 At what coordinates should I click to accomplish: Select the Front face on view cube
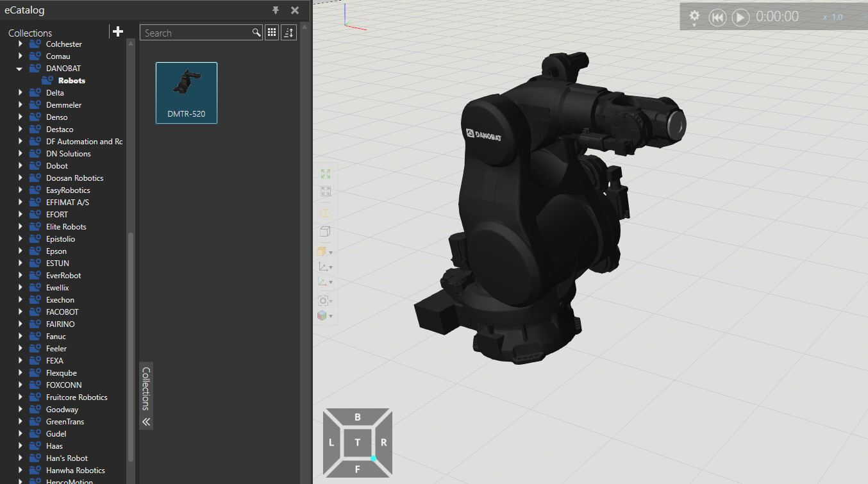[357, 469]
